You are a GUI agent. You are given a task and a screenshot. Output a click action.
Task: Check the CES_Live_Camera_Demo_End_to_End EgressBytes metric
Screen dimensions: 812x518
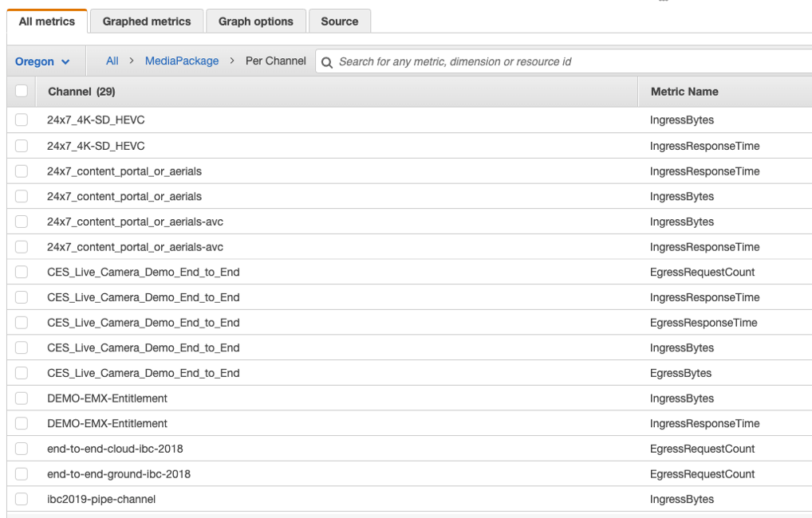click(x=21, y=372)
